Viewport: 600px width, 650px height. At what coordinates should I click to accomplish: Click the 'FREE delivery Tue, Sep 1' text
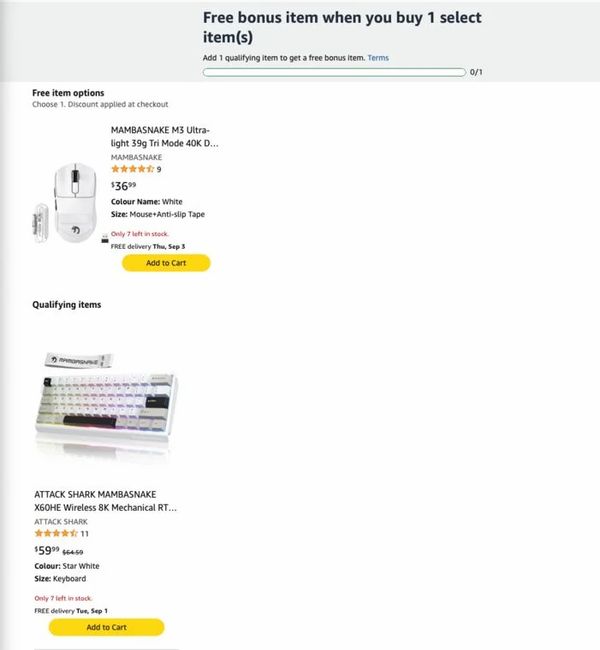pyautogui.click(x=71, y=611)
